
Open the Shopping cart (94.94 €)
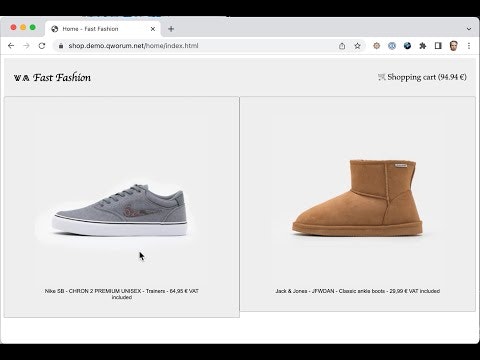[x=422, y=77]
